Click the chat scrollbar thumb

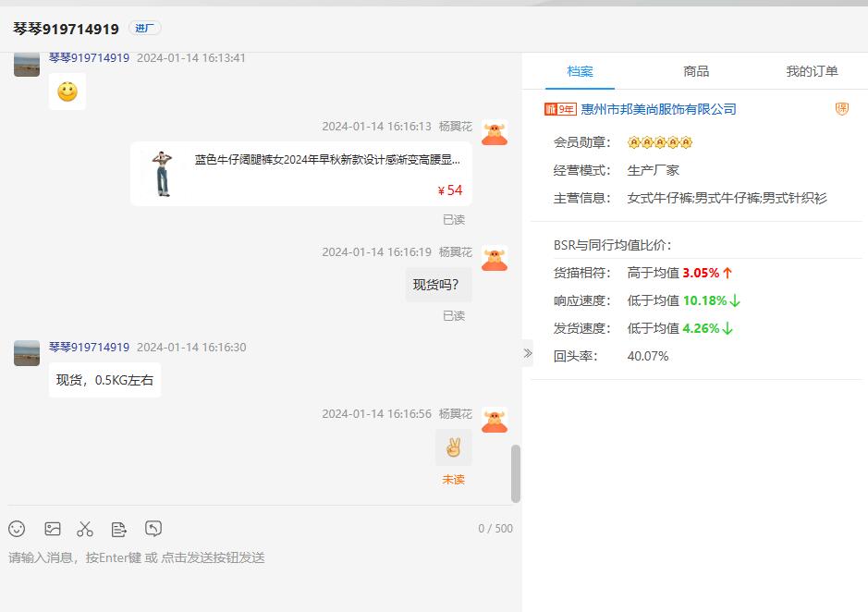(516, 473)
